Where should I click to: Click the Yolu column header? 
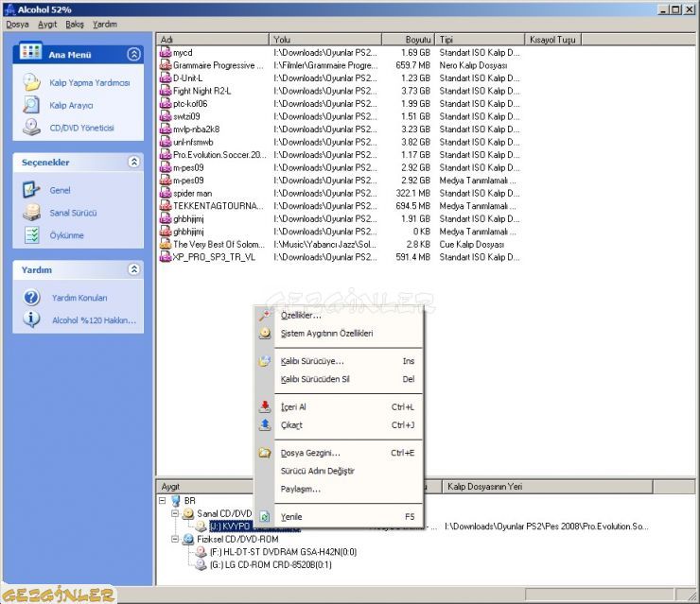click(x=325, y=40)
